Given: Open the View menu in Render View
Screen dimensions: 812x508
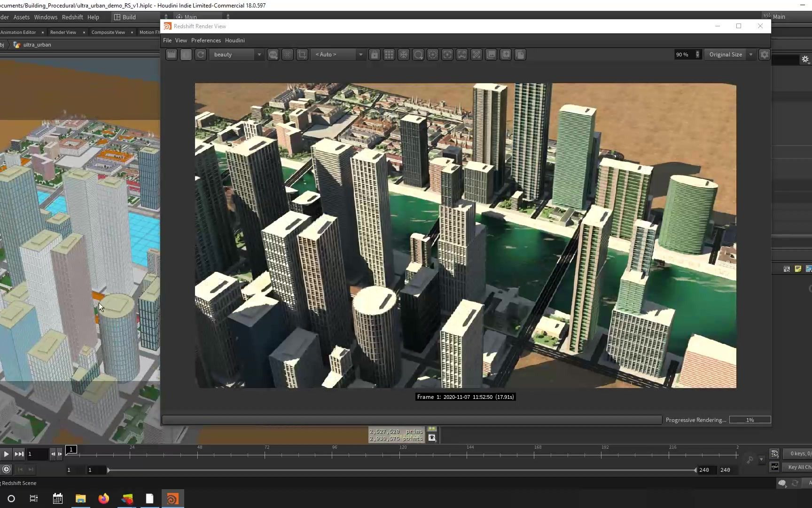Looking at the screenshot, I should (181, 40).
